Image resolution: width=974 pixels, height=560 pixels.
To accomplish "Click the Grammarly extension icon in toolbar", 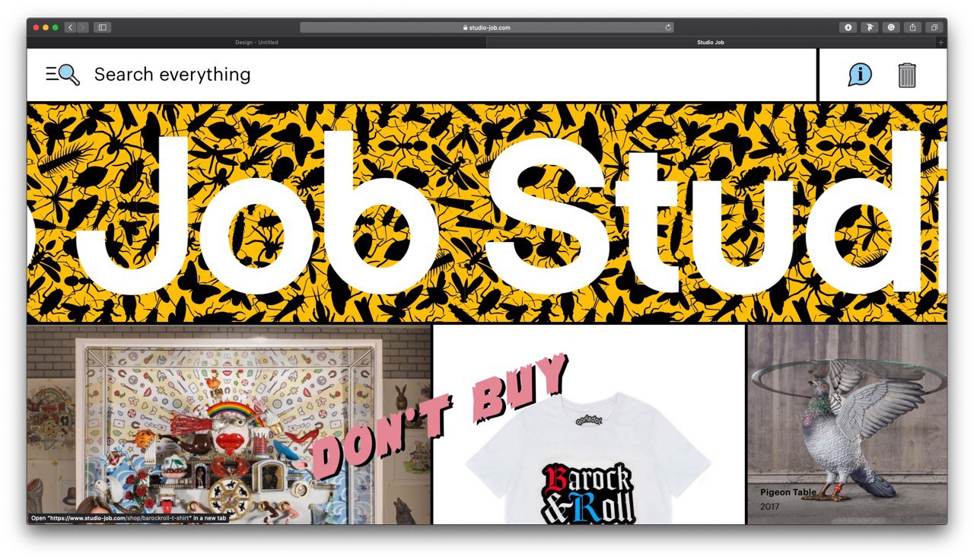I will [x=891, y=27].
